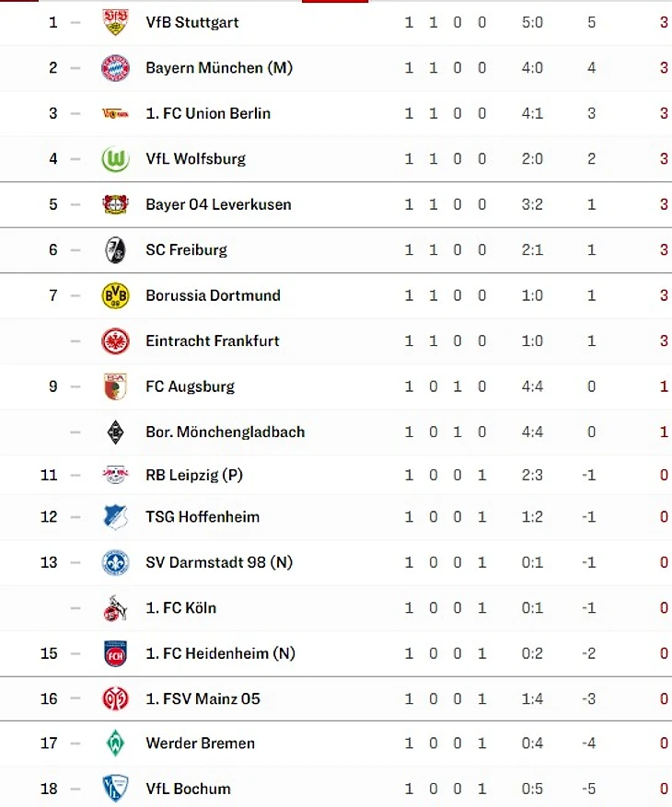Click the TSG Hoffenheim team name

click(x=203, y=517)
